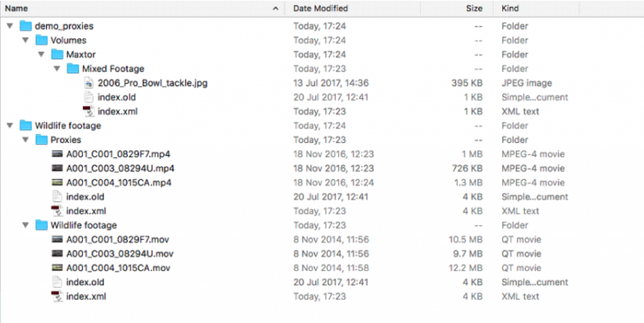Viewport: 644px width, 323px height.
Task: Collapse the Mixed Footage folder triangle
Action: (57, 68)
